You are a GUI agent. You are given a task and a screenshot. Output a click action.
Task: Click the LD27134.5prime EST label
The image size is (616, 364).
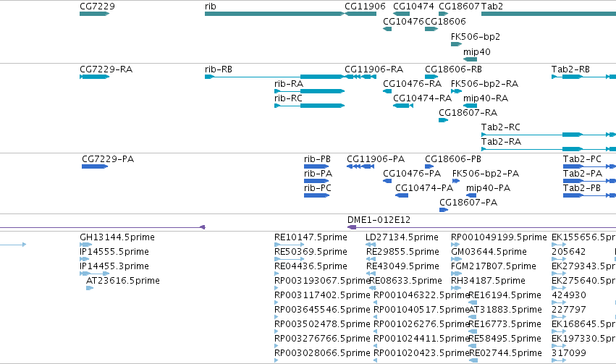(x=402, y=237)
